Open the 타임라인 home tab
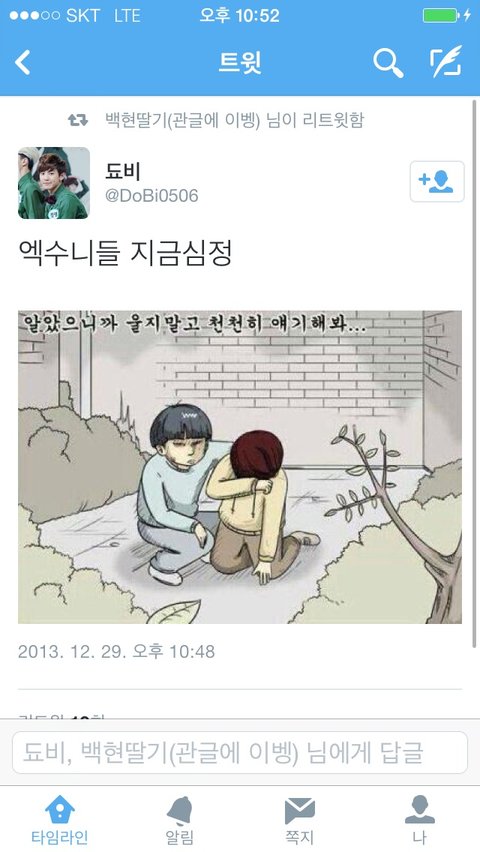Screen dimensions: 480x852 click(x=60, y=819)
